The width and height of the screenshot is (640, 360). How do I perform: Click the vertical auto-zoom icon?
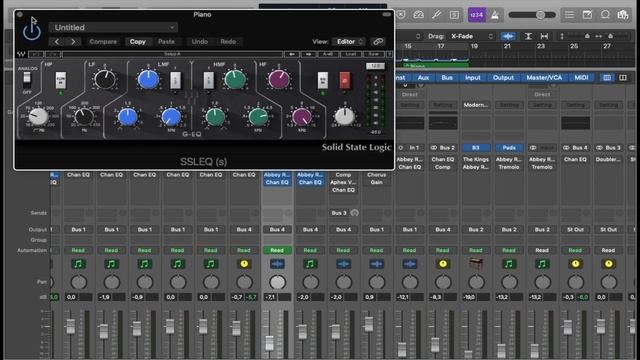[x=528, y=36]
